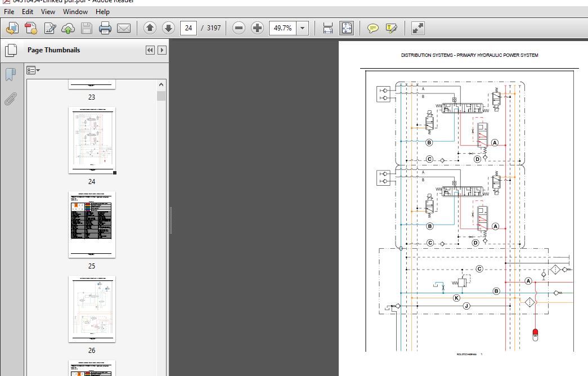Click the zoom percentage field 49.7%

(283, 28)
